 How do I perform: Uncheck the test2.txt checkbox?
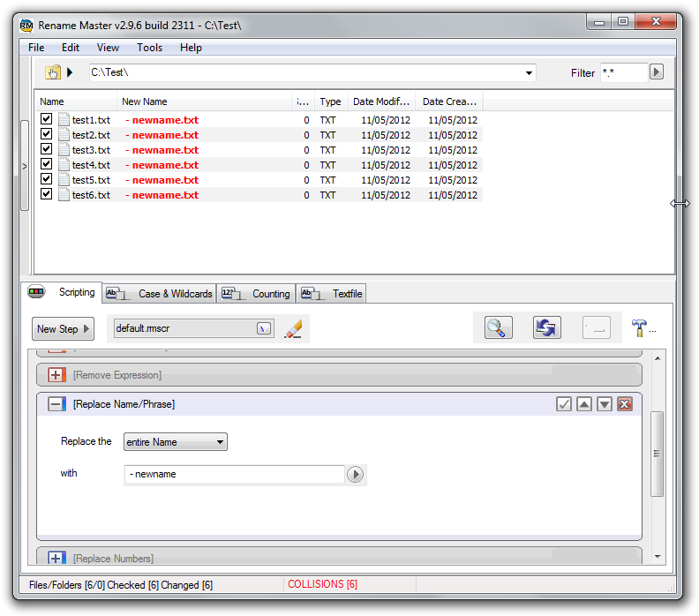(46, 134)
